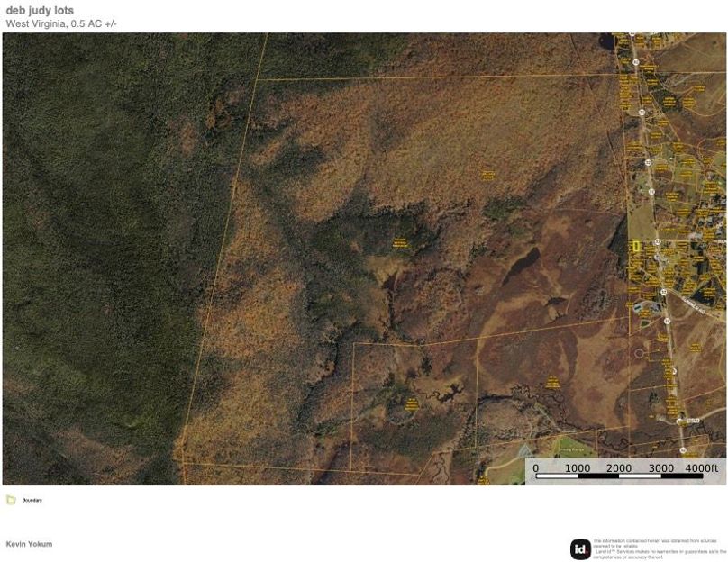Viewport: 728px width, 562px height.
Task: Click the yellow highlighted parcel on the map
Action: coord(636,246)
